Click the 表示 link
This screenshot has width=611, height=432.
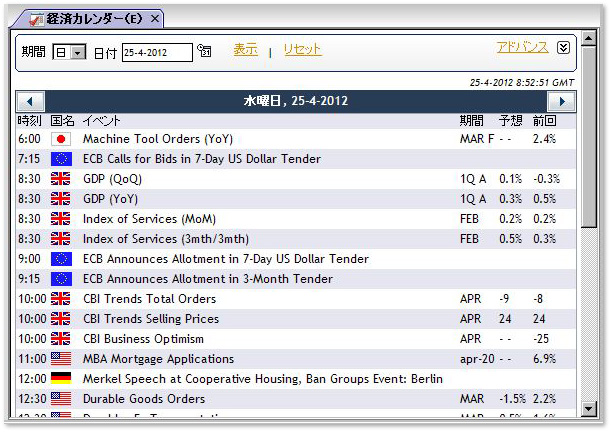tap(245, 49)
